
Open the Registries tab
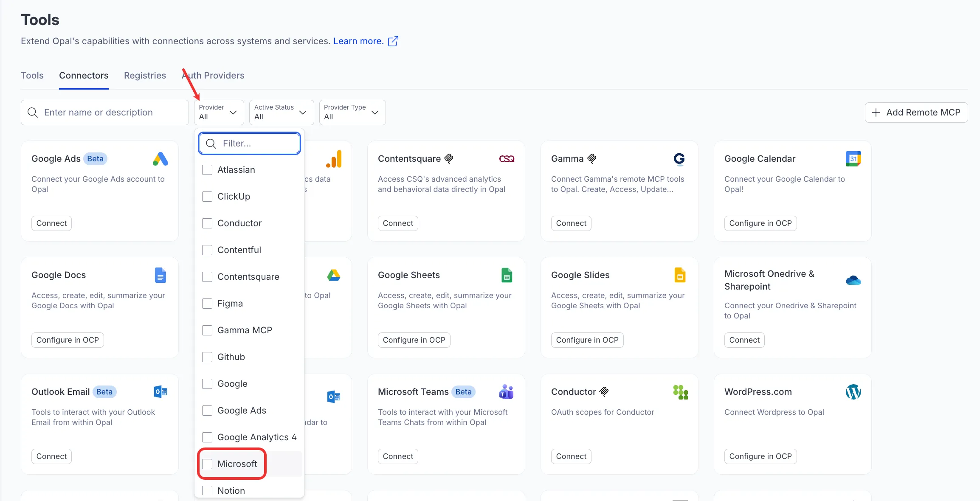145,76
